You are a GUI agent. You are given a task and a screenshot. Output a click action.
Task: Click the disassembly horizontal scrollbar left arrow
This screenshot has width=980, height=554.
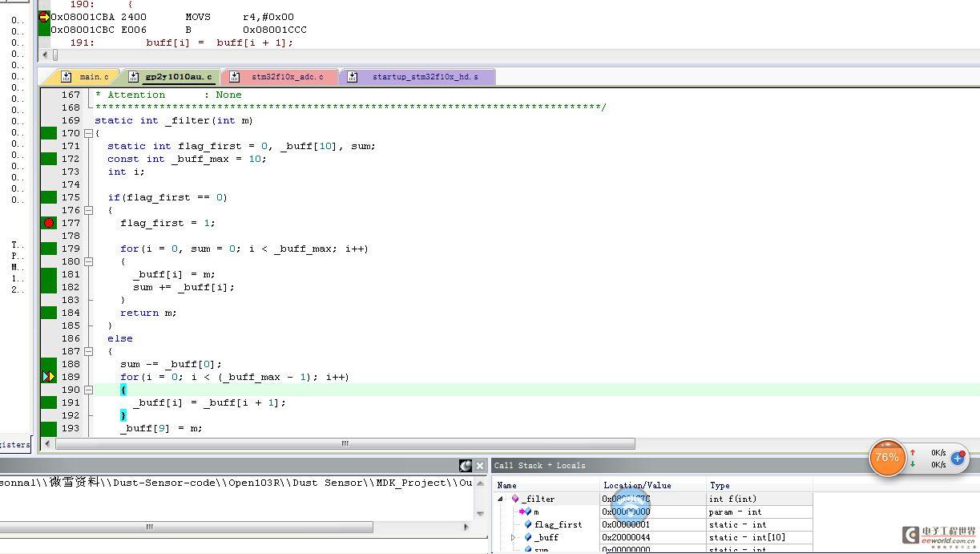(44, 55)
